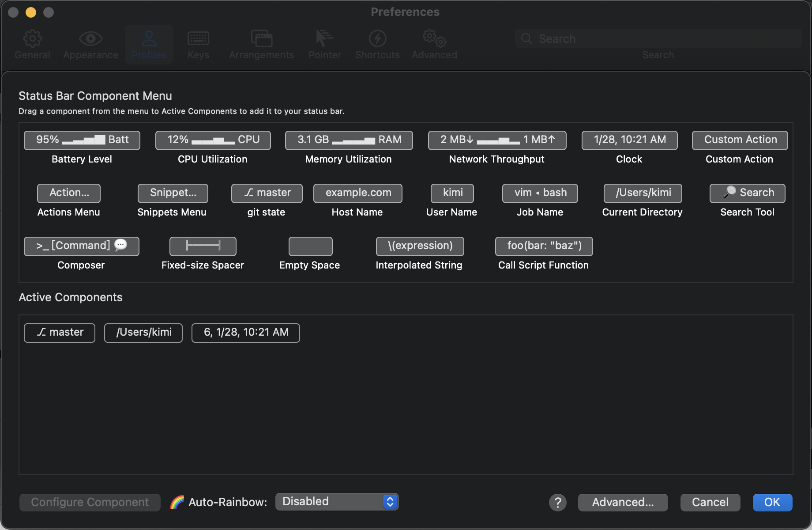The width and height of the screenshot is (812, 530).
Task: Click inside the preferences Search field
Action: (x=658, y=39)
